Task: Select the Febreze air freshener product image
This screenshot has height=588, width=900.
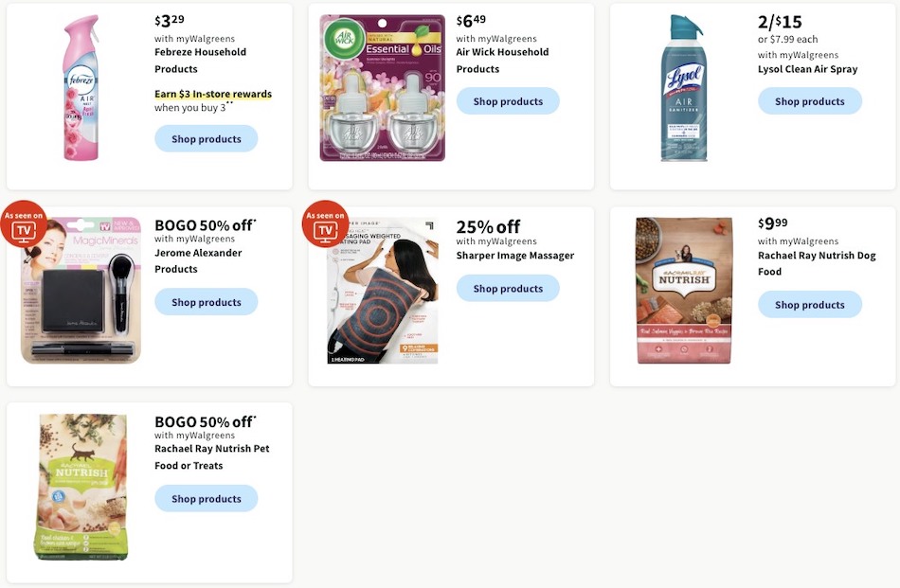Action: coord(81,86)
